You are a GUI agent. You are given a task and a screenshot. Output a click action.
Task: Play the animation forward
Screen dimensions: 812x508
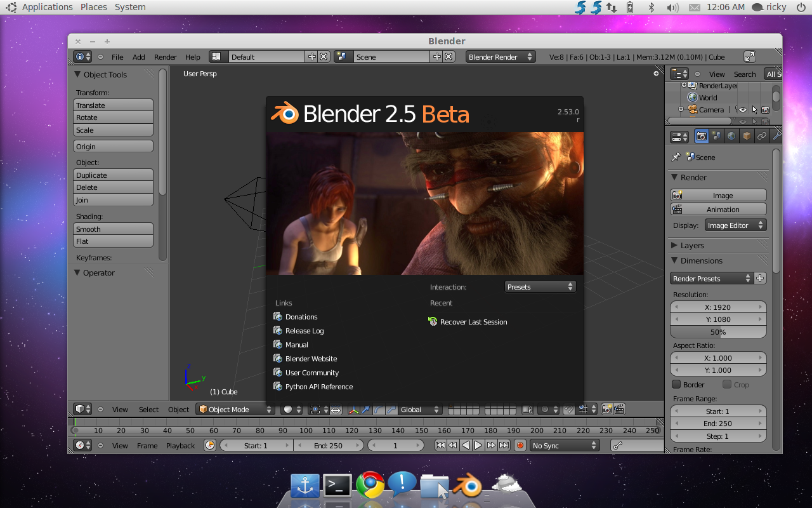coord(478,445)
